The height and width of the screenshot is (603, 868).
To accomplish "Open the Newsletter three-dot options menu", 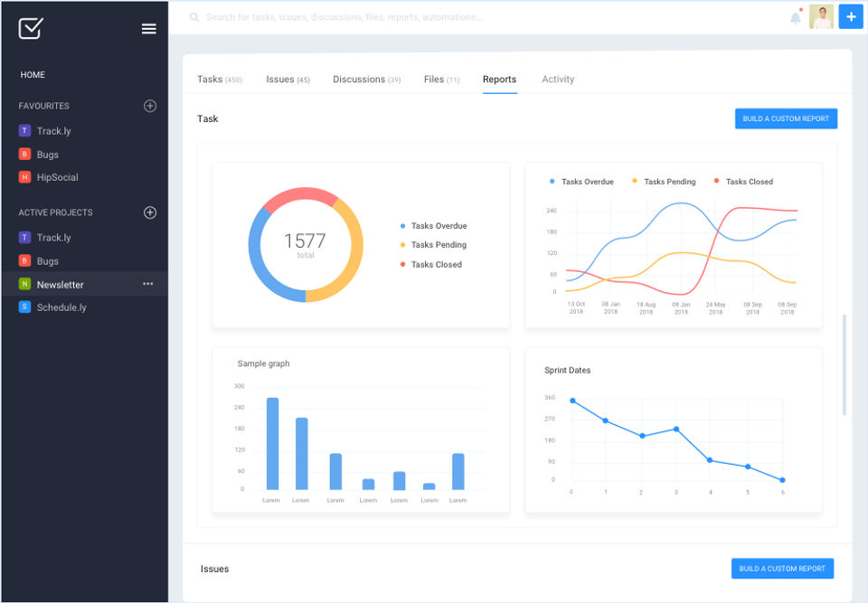I will point(147,284).
